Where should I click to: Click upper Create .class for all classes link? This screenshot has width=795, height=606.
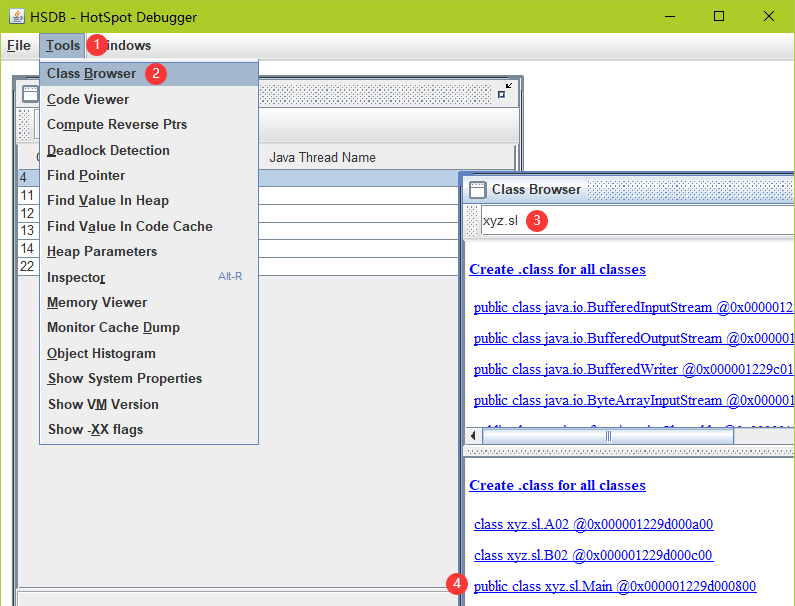tap(557, 269)
